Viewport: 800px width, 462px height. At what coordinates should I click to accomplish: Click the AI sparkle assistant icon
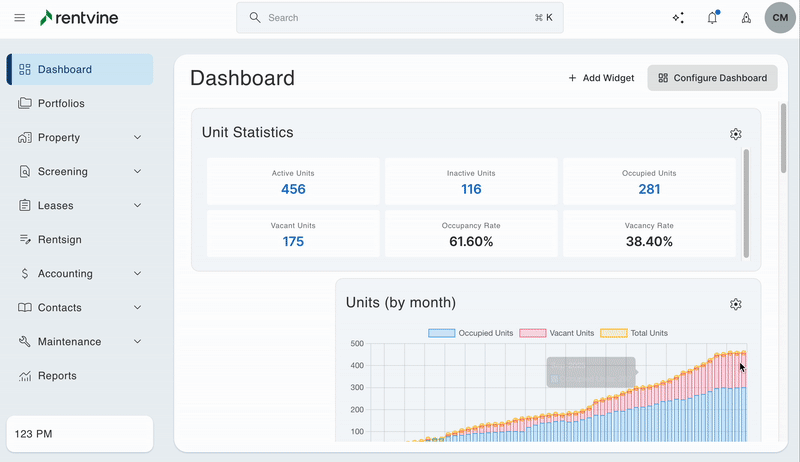678,18
